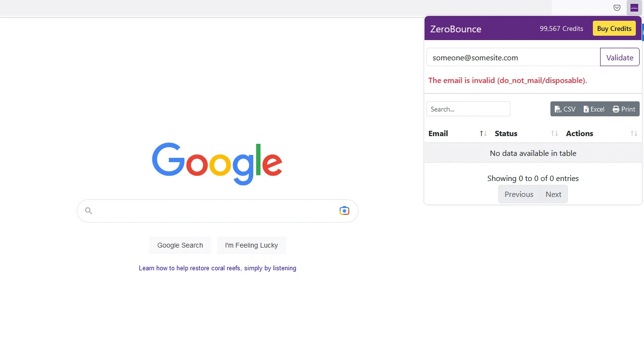Click the magnifying glass in Google's search bar

pyautogui.click(x=88, y=210)
